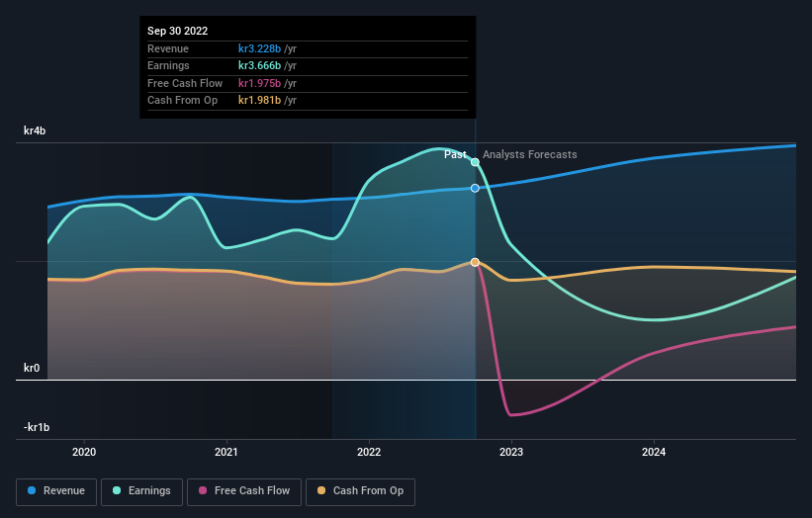Toggle the Cash From Op legend series
This screenshot has width=812, height=518.
[360, 491]
